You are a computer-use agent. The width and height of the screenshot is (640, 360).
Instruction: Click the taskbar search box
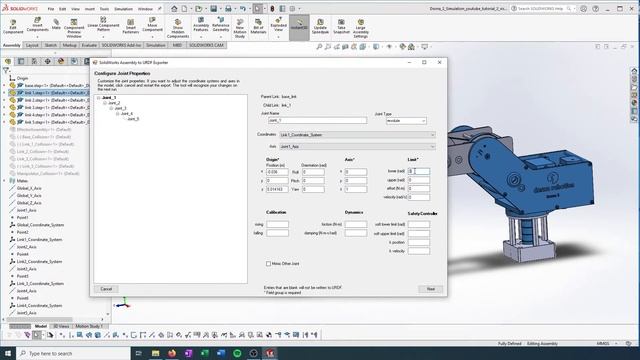click(x=73, y=353)
